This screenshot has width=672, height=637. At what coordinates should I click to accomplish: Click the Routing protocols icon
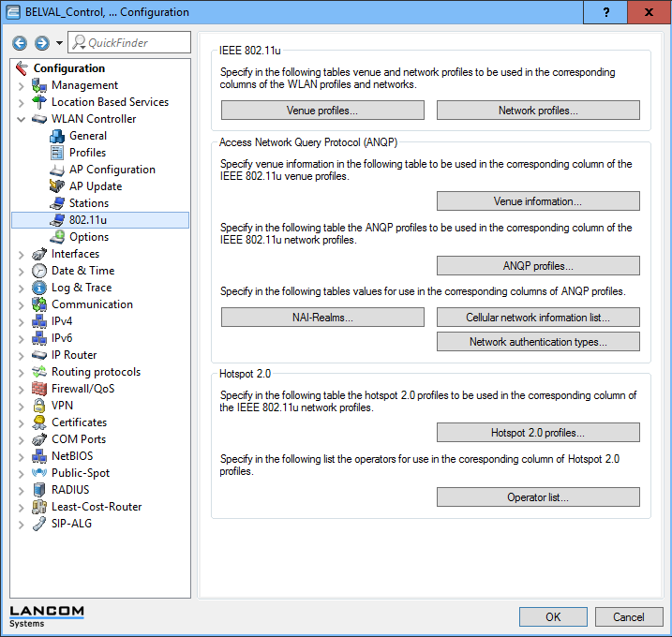tap(39, 372)
